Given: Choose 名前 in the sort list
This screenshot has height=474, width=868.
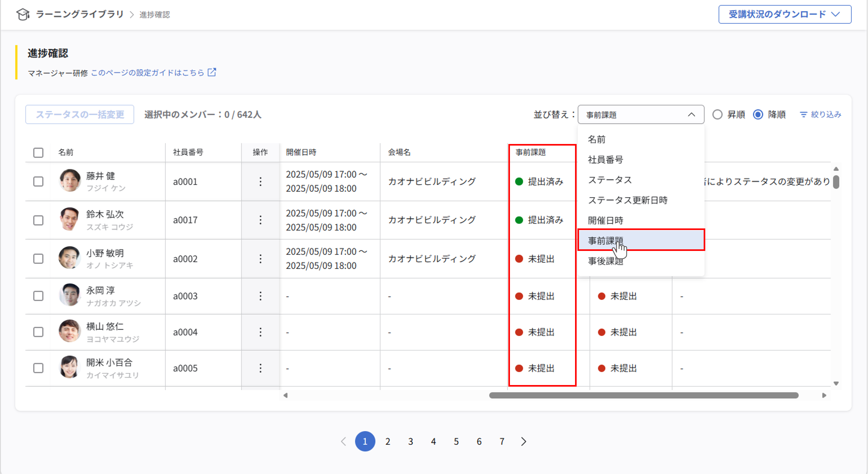Looking at the screenshot, I should [641, 139].
